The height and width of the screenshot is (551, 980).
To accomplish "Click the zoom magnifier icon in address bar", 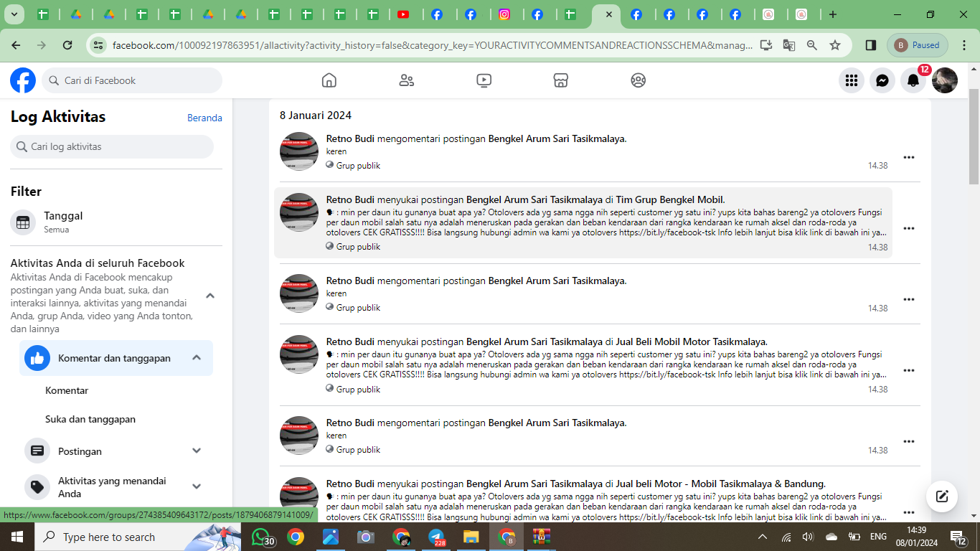I will point(812,45).
